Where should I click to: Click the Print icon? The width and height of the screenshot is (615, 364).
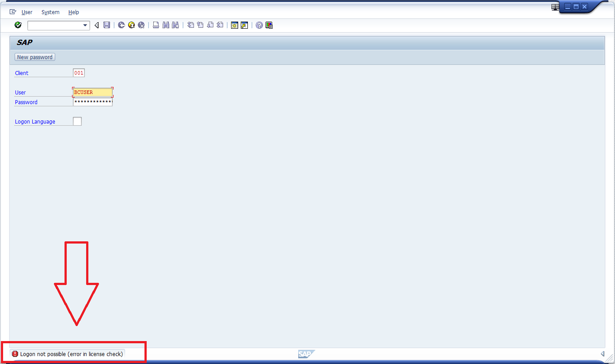pyautogui.click(x=156, y=25)
